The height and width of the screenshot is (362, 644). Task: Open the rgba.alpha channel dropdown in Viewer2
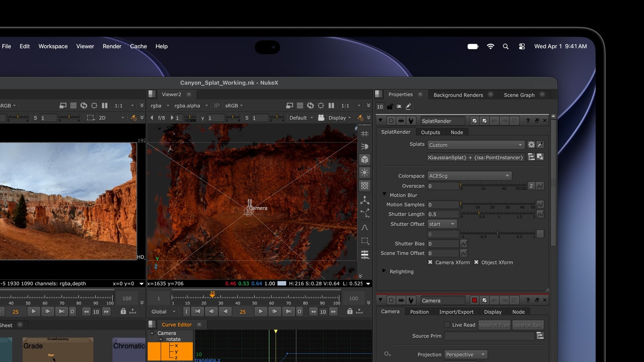click(x=191, y=106)
